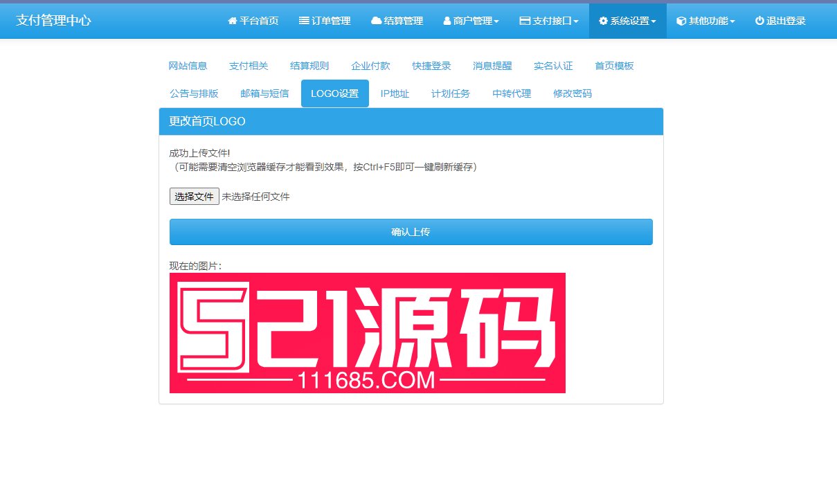This screenshot has height=504, width=837.
Task: Open the 订单管理 menu item
Action: [325, 21]
